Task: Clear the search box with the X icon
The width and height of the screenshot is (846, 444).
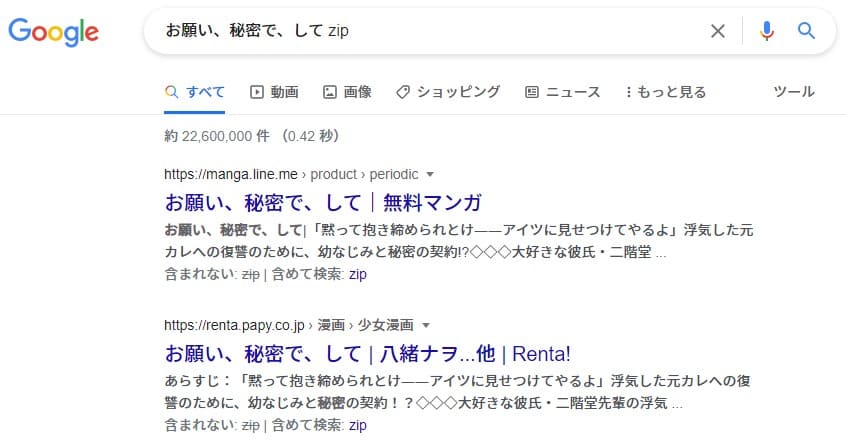Action: 718,31
